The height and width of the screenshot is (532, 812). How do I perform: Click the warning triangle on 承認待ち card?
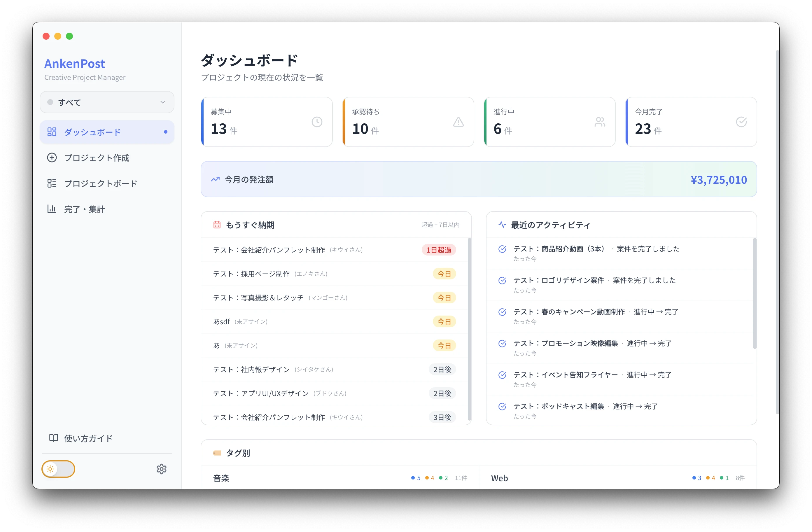pos(458,122)
